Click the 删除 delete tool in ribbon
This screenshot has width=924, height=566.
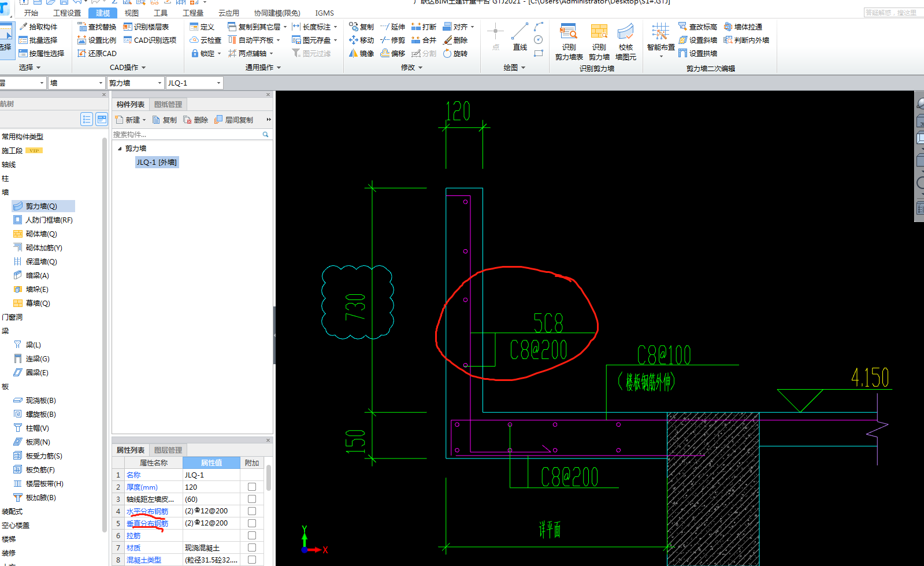pos(455,40)
